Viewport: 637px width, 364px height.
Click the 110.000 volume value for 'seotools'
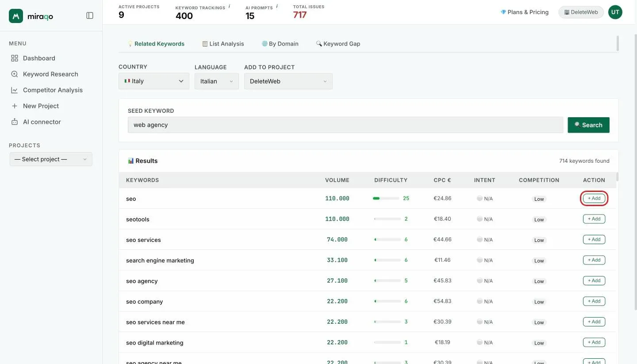[337, 219]
